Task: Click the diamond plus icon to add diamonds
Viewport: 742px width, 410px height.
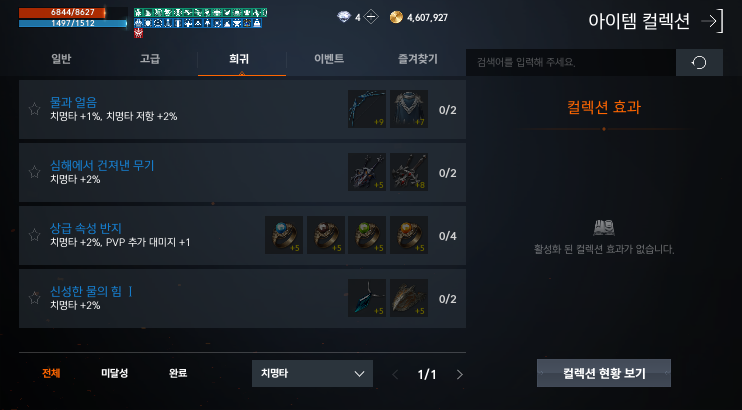Action: pos(371,18)
